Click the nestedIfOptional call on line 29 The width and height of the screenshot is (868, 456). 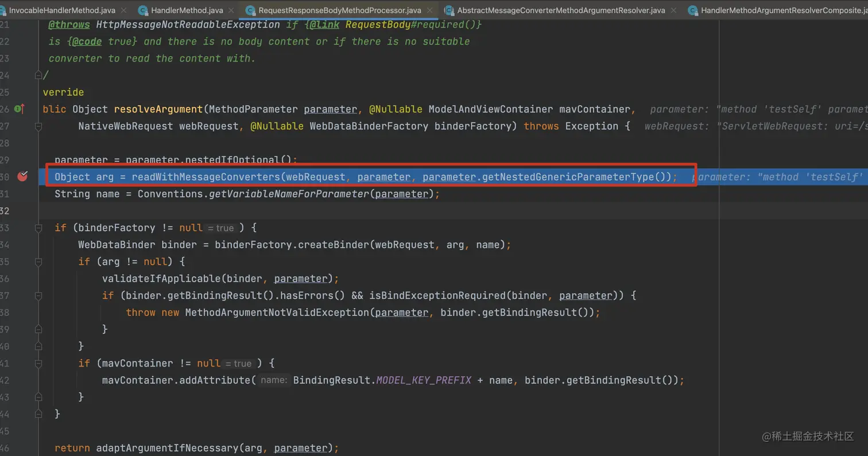click(232, 160)
